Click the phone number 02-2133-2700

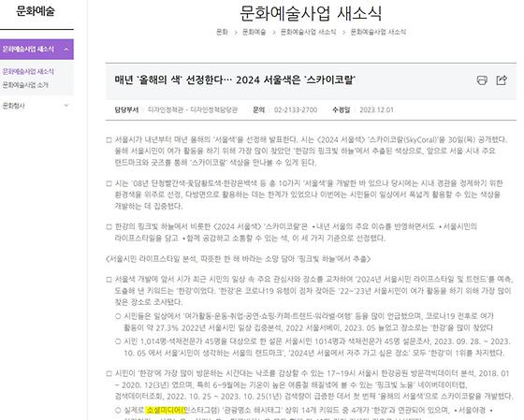point(296,110)
